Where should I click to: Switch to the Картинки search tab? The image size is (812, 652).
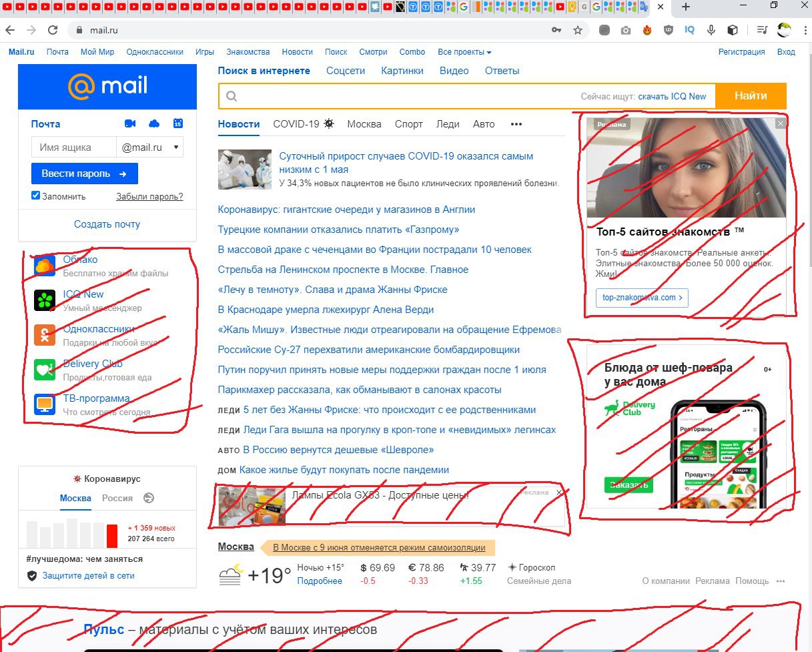point(402,71)
